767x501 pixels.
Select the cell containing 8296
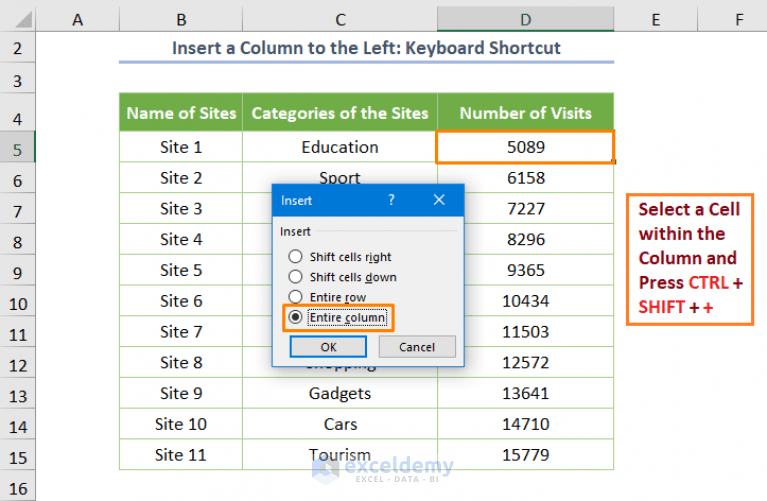pos(525,239)
